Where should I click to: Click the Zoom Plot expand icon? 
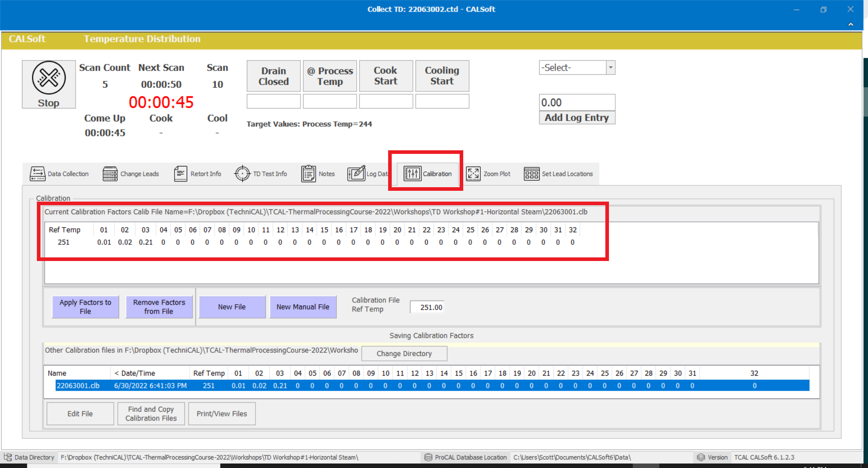click(x=473, y=174)
